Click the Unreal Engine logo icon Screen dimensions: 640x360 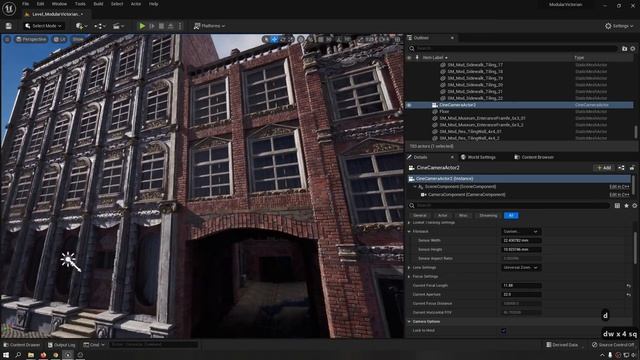click(x=9, y=8)
